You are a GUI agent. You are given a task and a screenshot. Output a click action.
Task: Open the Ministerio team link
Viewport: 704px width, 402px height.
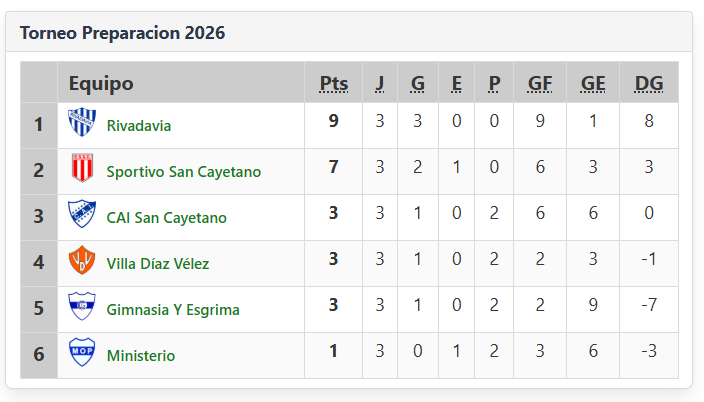(x=140, y=356)
